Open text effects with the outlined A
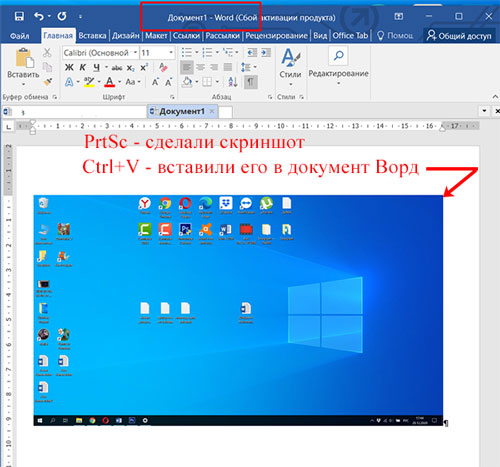500x467 pixels. click(x=69, y=82)
